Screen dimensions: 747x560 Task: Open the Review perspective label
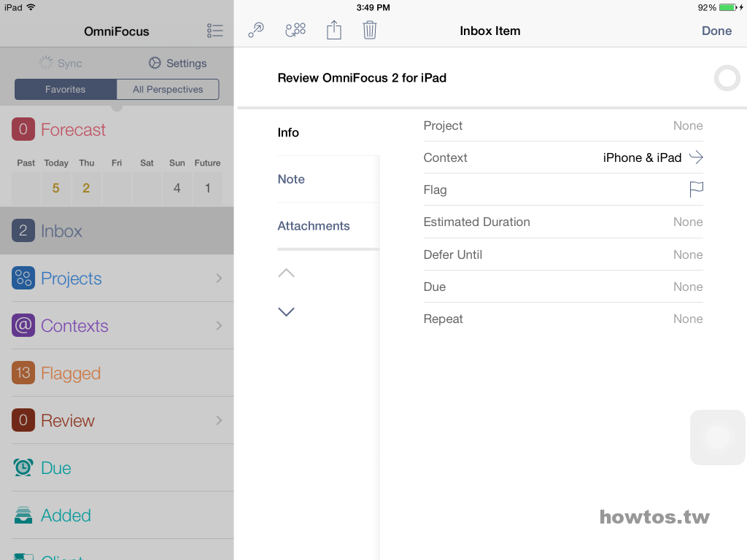(68, 421)
